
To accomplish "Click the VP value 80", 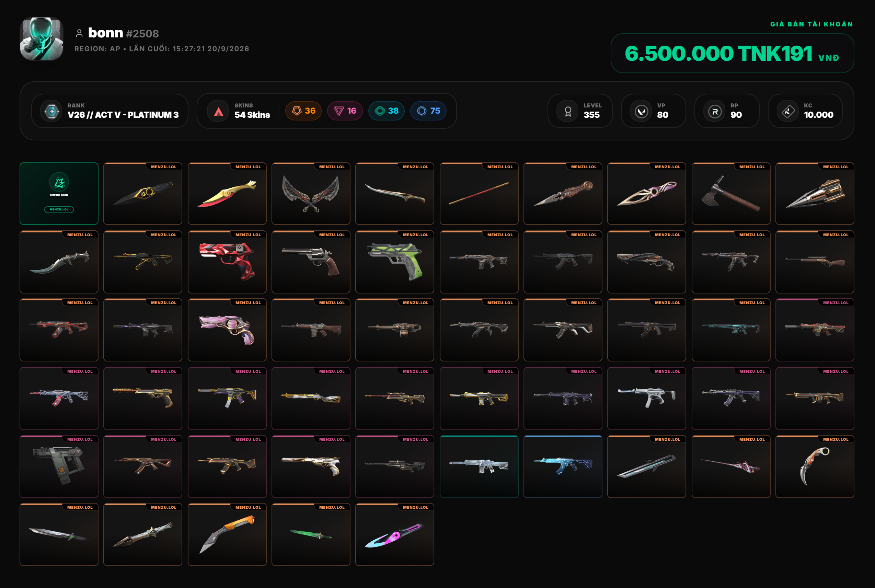I will [663, 115].
